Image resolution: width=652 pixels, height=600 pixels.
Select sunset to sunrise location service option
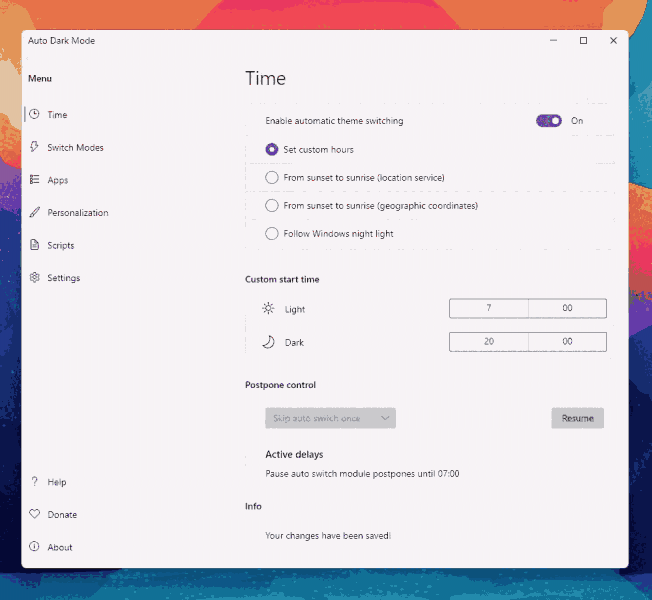pos(272,178)
